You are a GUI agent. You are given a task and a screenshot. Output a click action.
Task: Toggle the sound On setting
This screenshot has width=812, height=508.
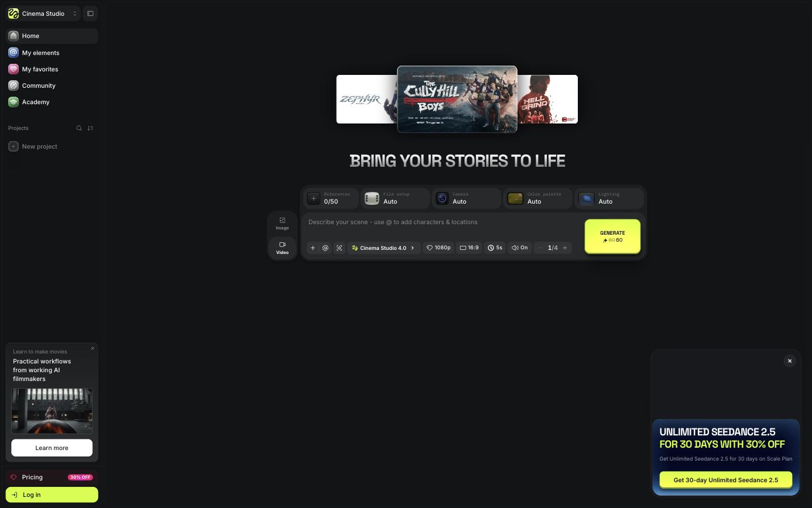pyautogui.click(x=519, y=248)
